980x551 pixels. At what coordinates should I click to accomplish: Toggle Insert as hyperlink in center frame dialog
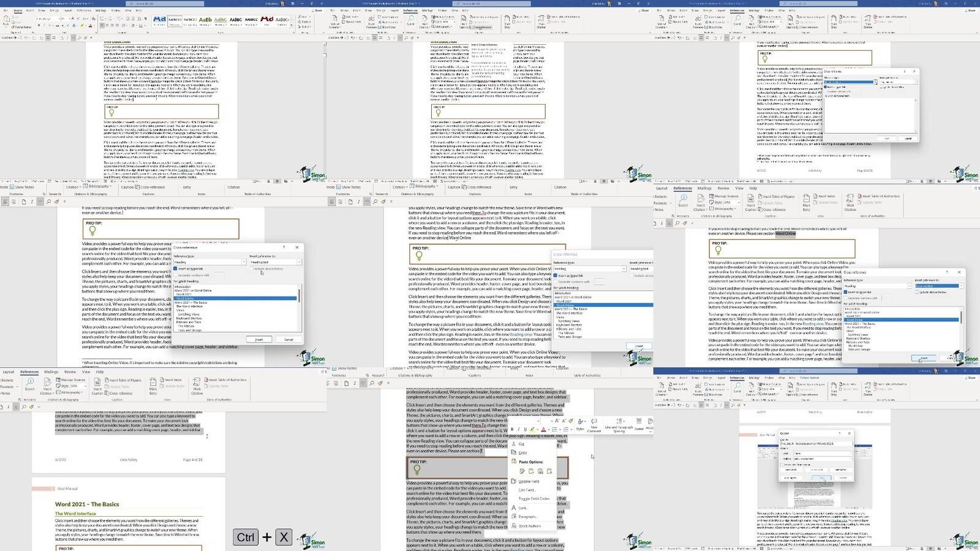tap(556, 275)
